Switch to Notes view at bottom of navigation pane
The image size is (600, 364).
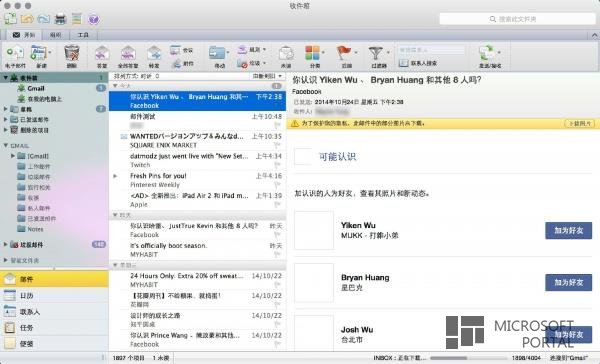[x=54, y=343]
